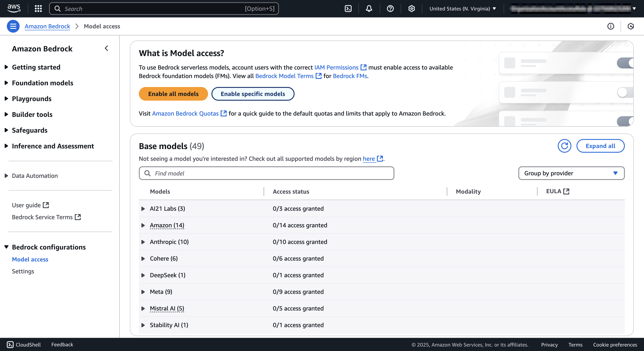Screen dimensions: 644x351
Task: Click the AWS logo home icon
Action: (x=14, y=8)
